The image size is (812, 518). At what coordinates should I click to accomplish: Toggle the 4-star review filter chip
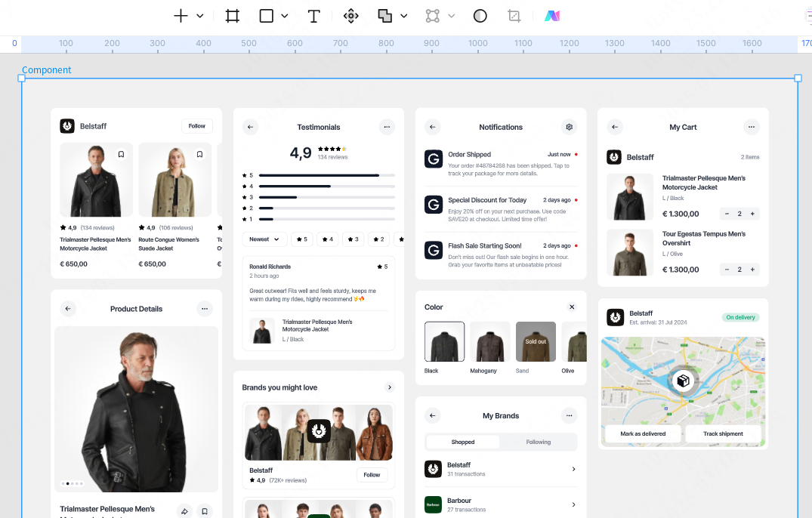click(x=328, y=239)
